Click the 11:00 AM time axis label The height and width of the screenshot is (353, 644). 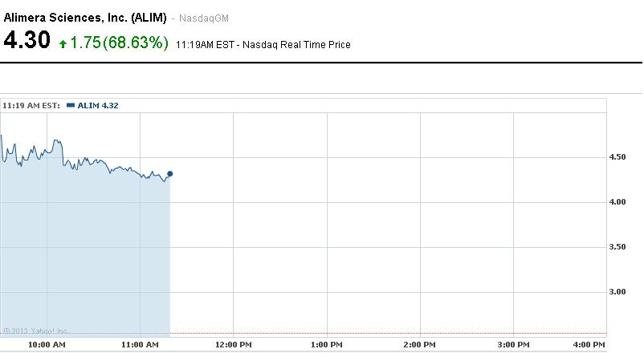pyautogui.click(x=140, y=345)
